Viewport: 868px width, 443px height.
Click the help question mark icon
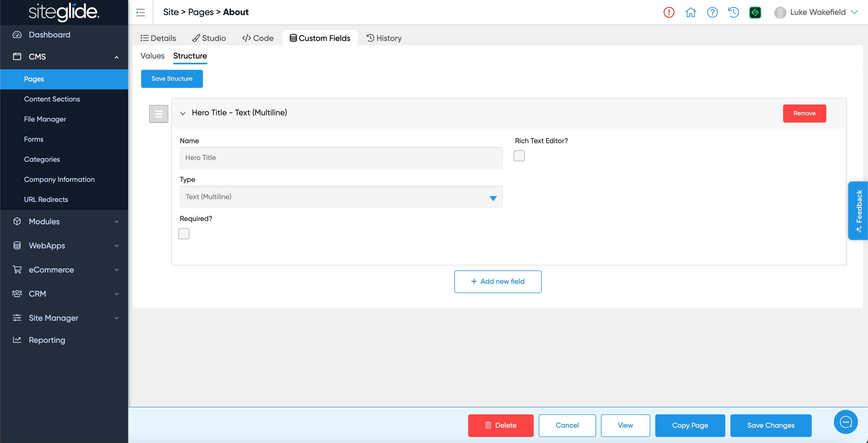click(x=712, y=13)
